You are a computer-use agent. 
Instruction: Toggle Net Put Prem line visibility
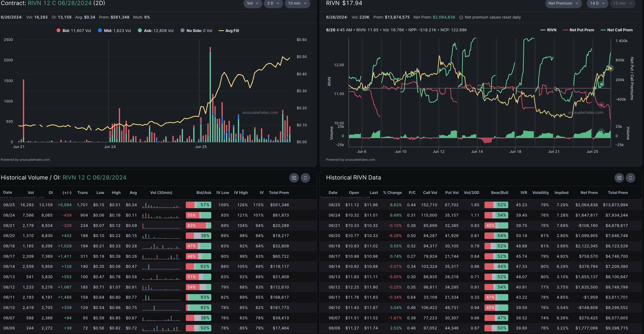click(x=578, y=30)
